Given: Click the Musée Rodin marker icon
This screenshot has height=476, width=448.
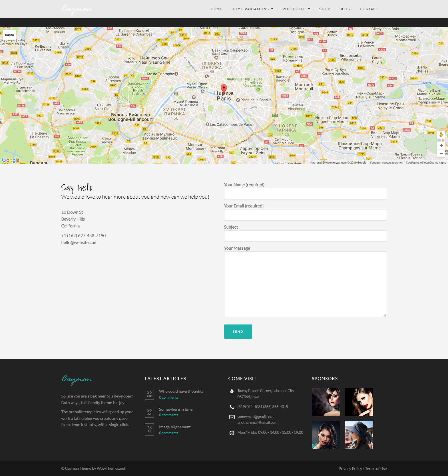Looking at the screenshot, I should click(x=194, y=97).
